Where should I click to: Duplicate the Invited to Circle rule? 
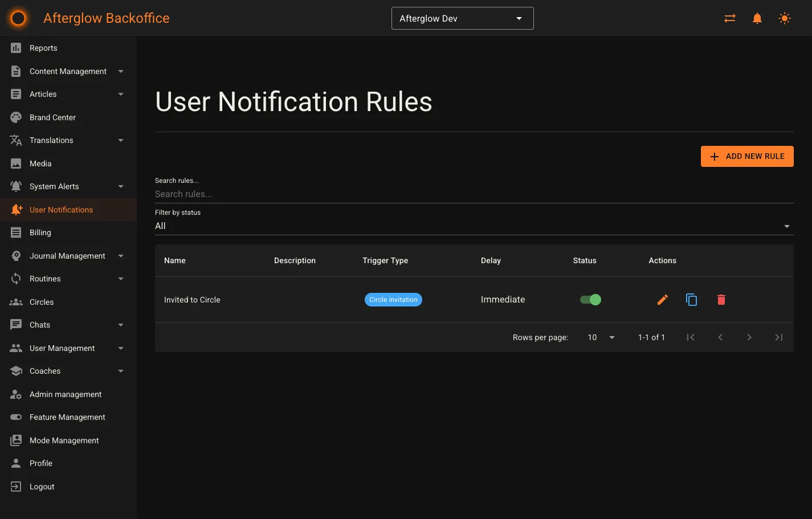691,299
